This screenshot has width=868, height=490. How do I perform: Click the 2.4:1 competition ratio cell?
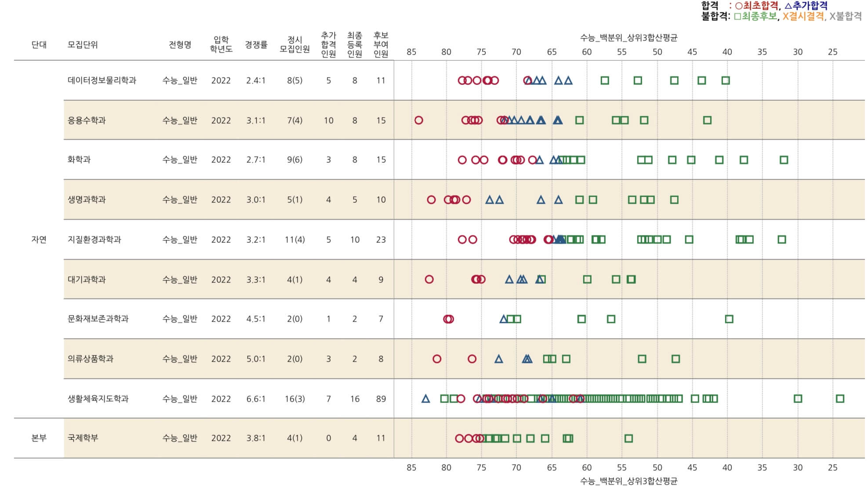pos(256,80)
